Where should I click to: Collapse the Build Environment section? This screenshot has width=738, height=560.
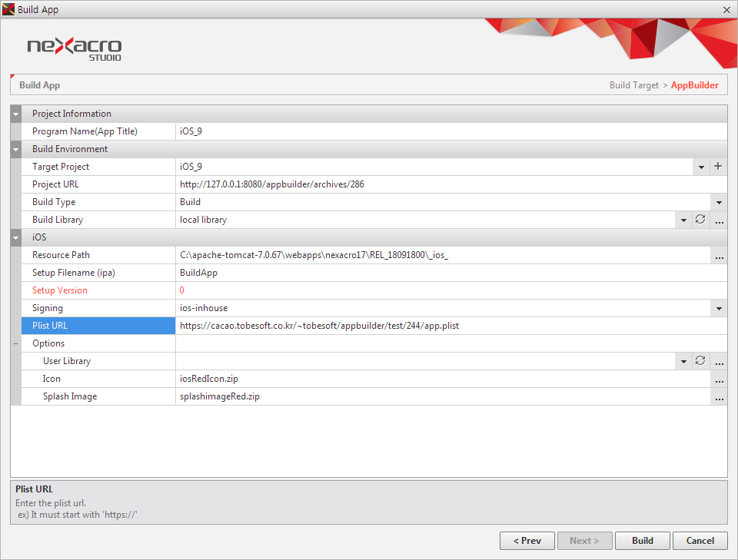[x=16, y=149]
